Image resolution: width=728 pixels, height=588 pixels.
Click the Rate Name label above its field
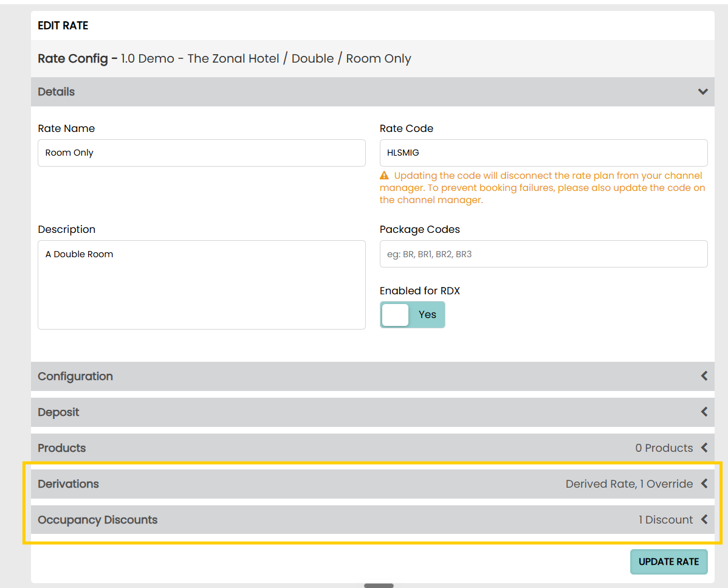[66, 129]
